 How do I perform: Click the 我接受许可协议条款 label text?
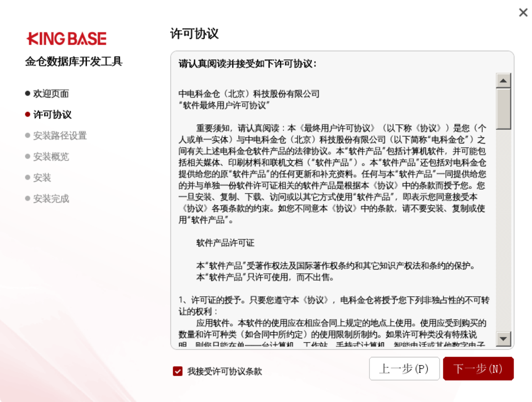click(224, 371)
